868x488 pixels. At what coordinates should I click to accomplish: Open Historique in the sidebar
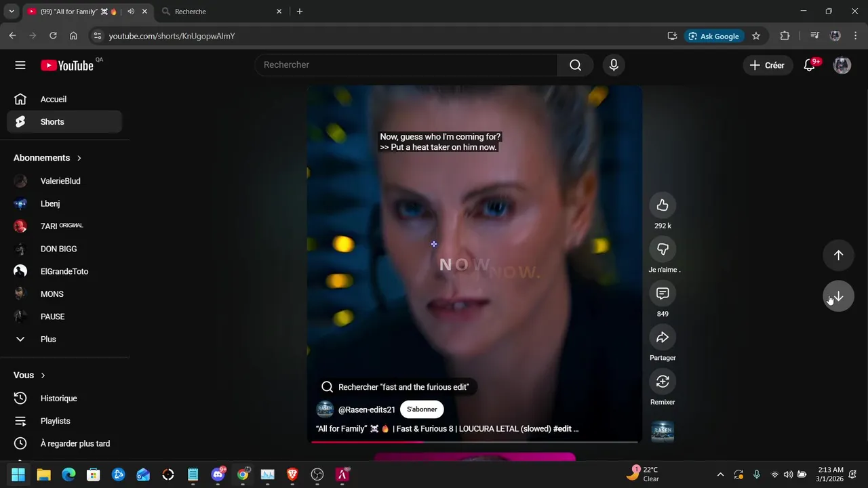pyautogui.click(x=64, y=399)
